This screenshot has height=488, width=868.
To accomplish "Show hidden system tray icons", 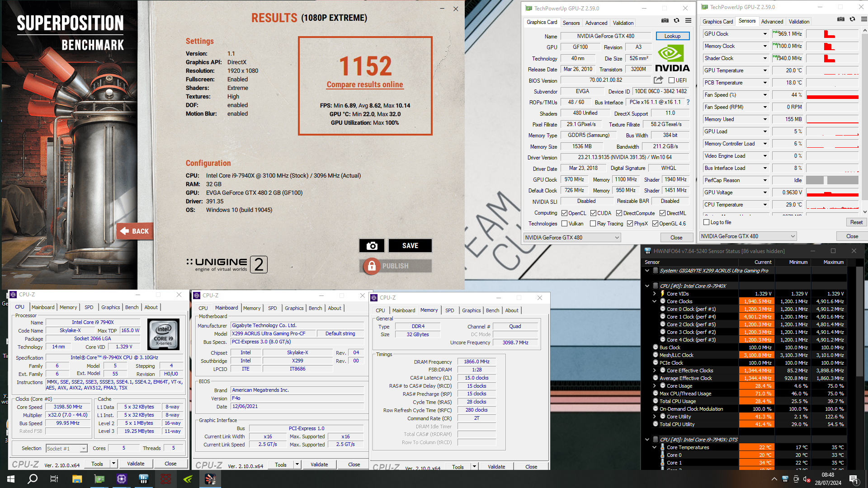I will [x=774, y=479].
